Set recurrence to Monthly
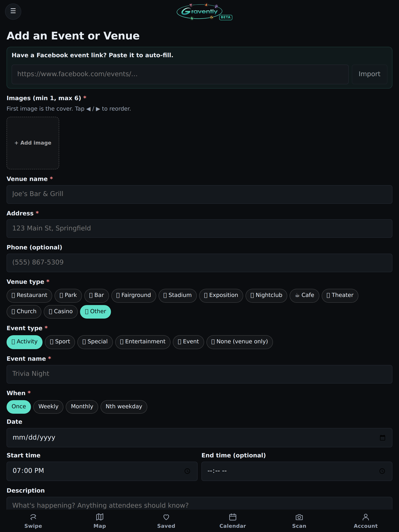This screenshot has height=532, width=399. coord(82,407)
